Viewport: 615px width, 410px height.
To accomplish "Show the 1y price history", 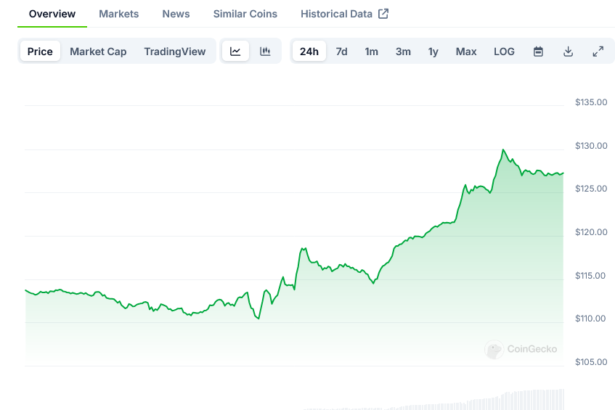I will (x=433, y=52).
